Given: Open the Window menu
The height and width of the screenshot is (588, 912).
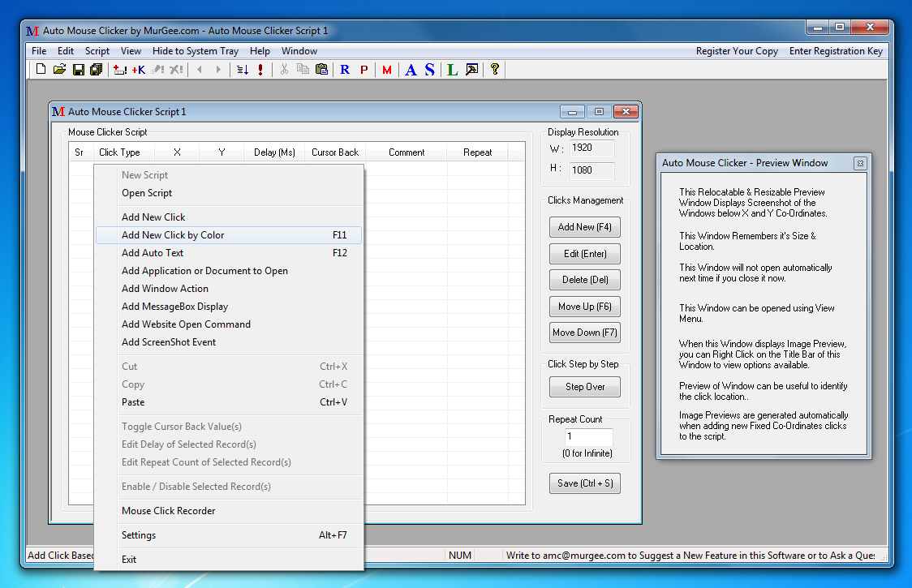Looking at the screenshot, I should (x=299, y=51).
